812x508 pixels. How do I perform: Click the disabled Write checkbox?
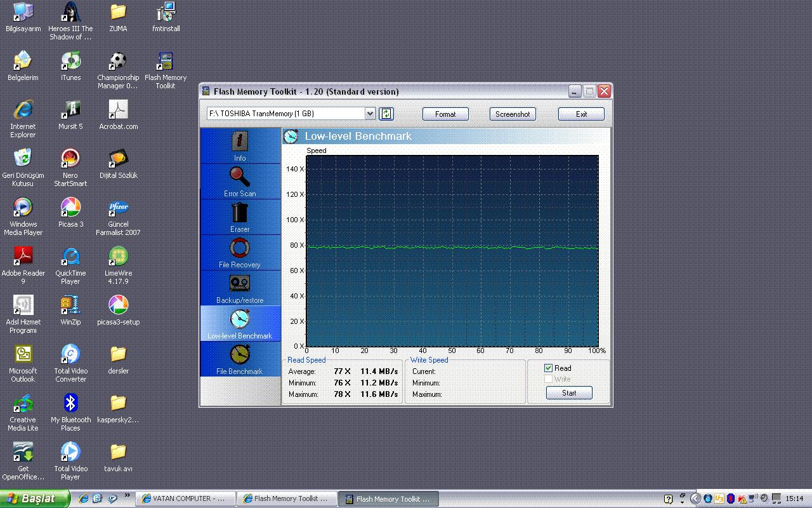pyautogui.click(x=549, y=379)
